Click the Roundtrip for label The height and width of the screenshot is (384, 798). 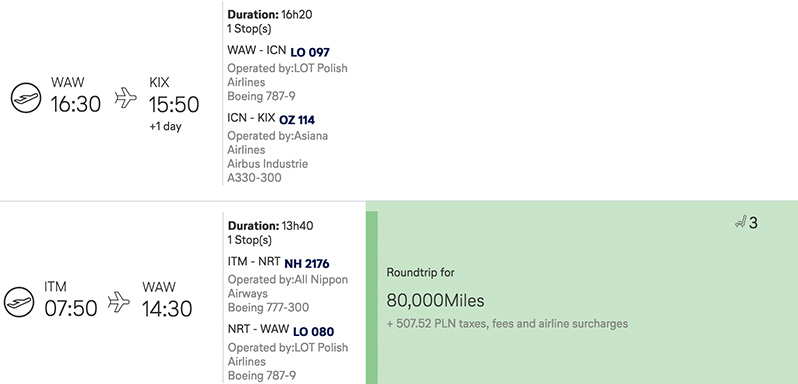pyautogui.click(x=420, y=273)
